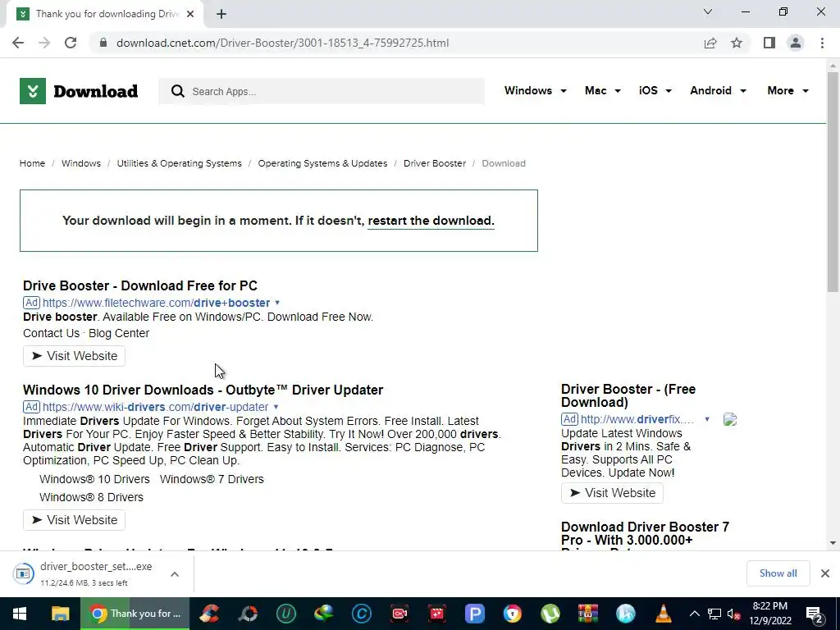The width and height of the screenshot is (840, 630).
Task: Close the current browser tab
Action: [x=190, y=14]
